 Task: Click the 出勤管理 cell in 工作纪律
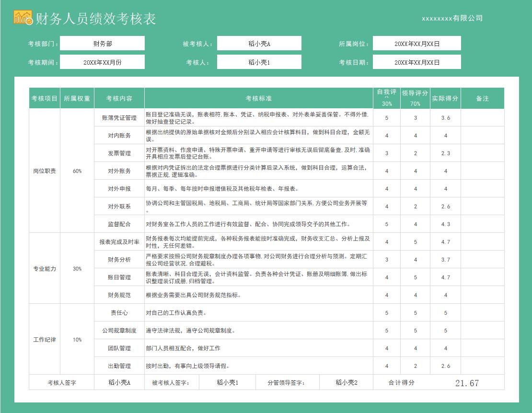[x=119, y=366]
